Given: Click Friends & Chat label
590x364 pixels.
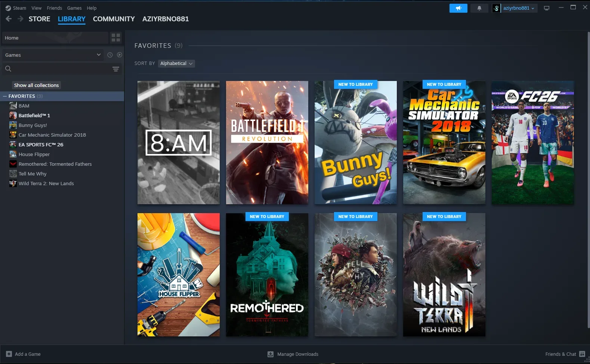Looking at the screenshot, I should (560, 354).
